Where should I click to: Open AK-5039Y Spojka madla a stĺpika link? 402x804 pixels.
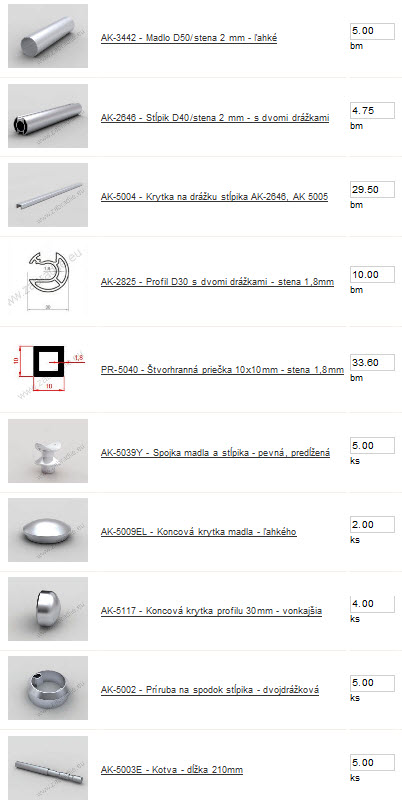click(215, 453)
